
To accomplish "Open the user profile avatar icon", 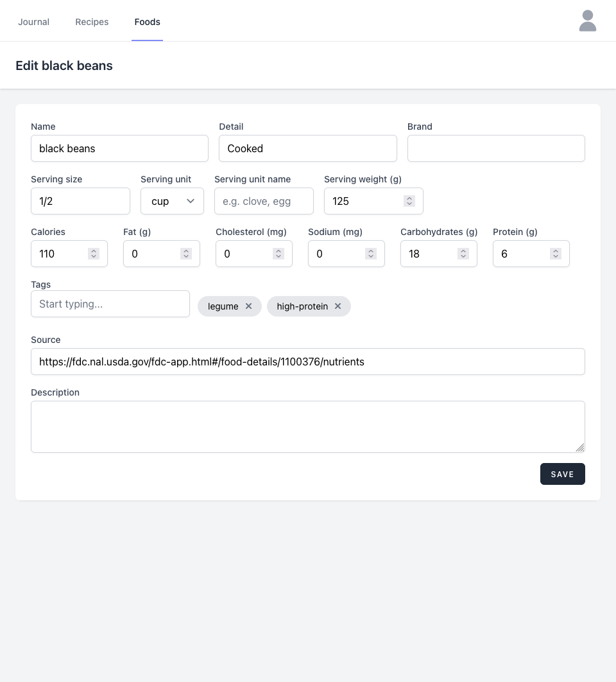I will (587, 21).
